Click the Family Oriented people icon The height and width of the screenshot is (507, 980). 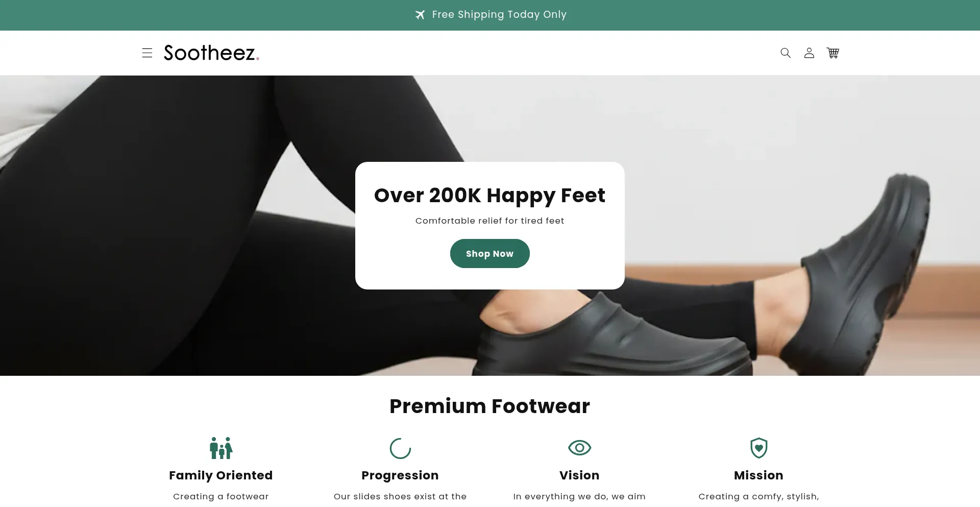tap(221, 448)
